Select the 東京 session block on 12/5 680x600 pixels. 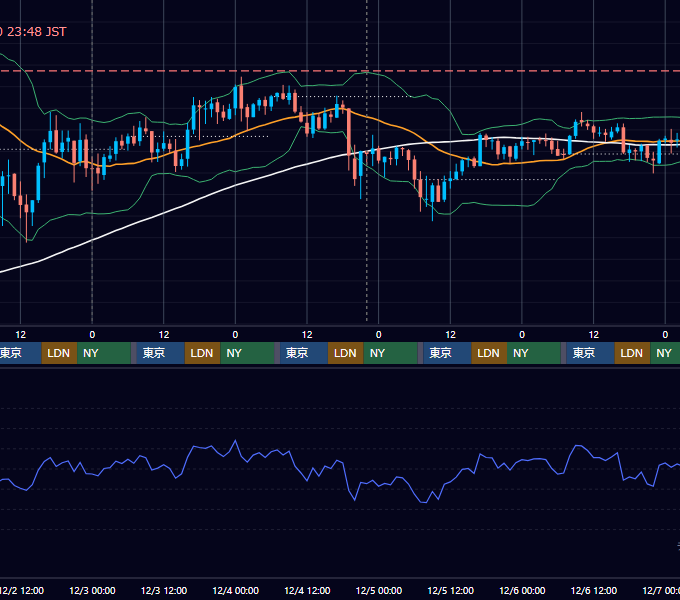447,353
